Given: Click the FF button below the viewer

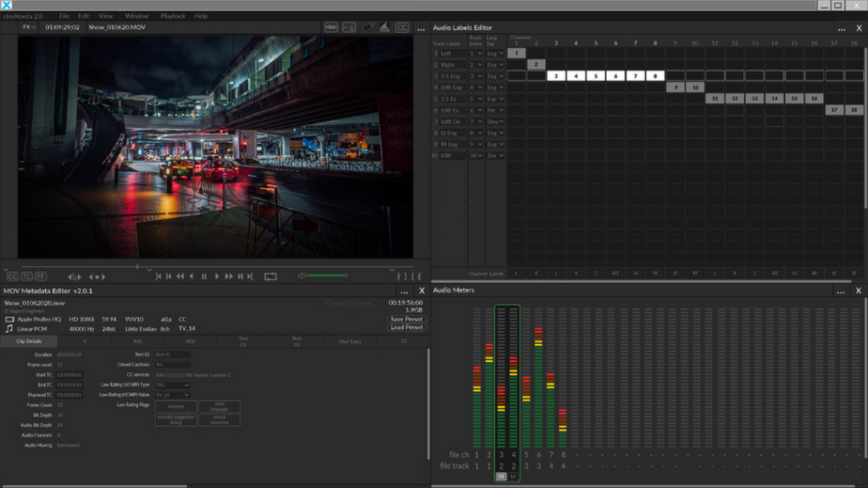Looking at the screenshot, I should (x=40, y=276).
